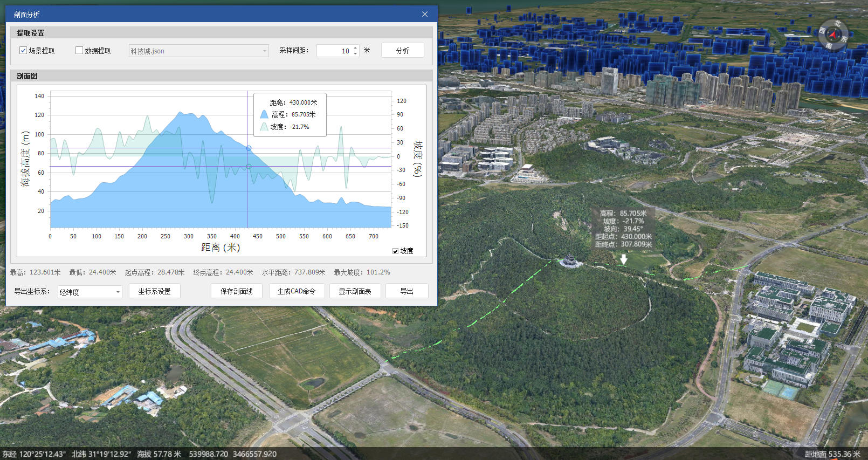
Task: Open the 导出坐标系 经纬度 dropdown
Action: 90,292
